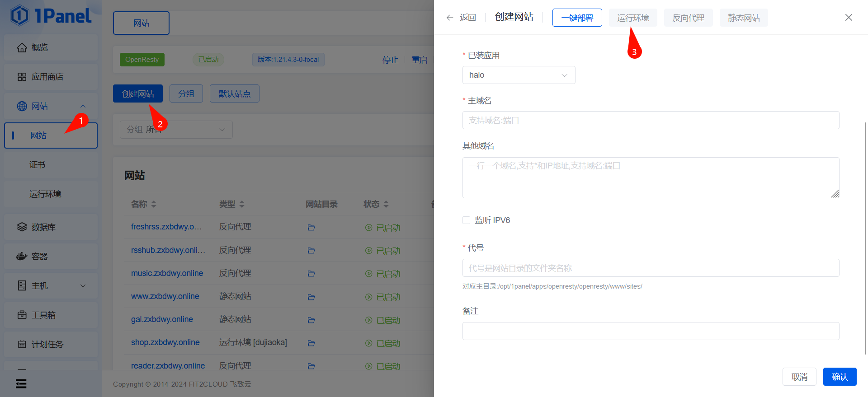
Task: Toggle the sidebar collapse icon
Action: click(x=21, y=383)
